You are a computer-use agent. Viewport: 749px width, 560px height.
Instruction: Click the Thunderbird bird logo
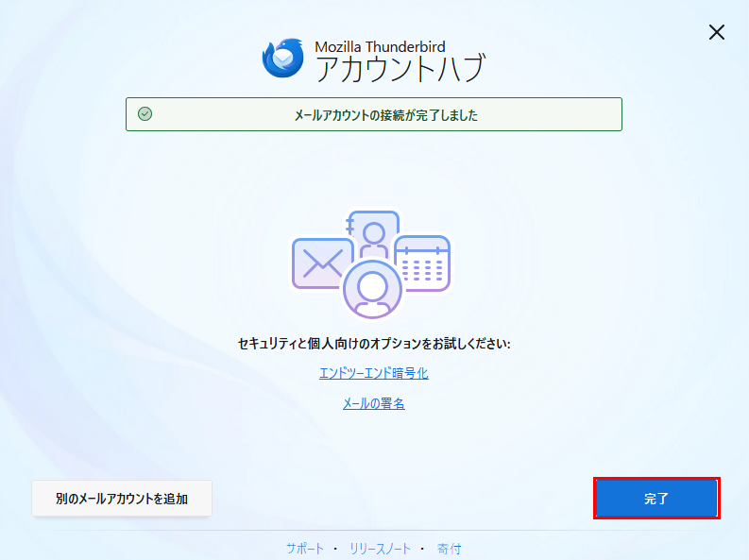[x=282, y=58]
